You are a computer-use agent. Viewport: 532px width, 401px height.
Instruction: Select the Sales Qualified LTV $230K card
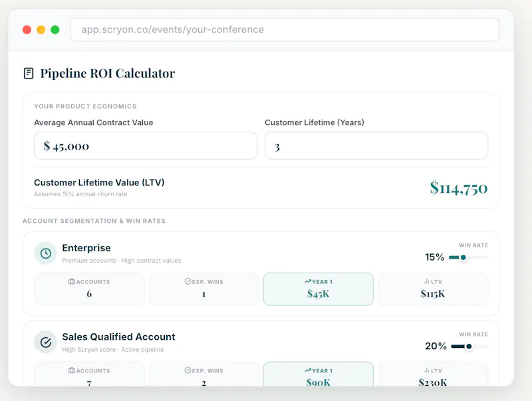point(433,374)
